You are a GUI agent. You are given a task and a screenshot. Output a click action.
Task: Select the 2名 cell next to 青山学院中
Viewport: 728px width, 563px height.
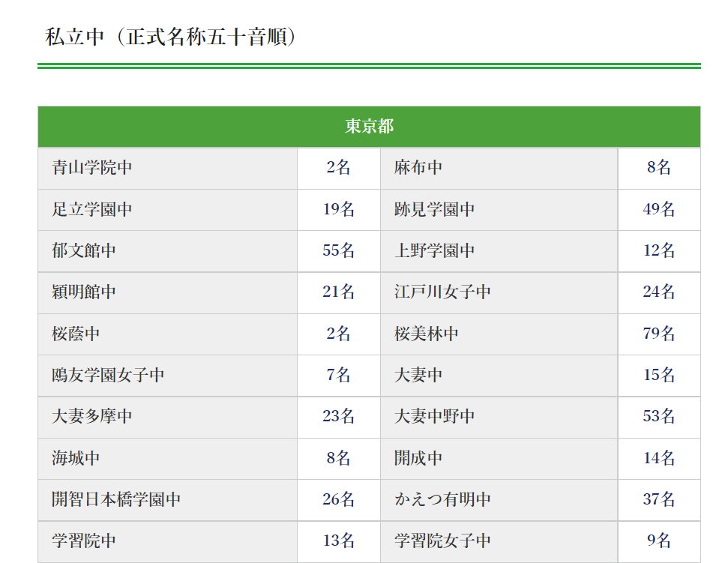coord(338,168)
